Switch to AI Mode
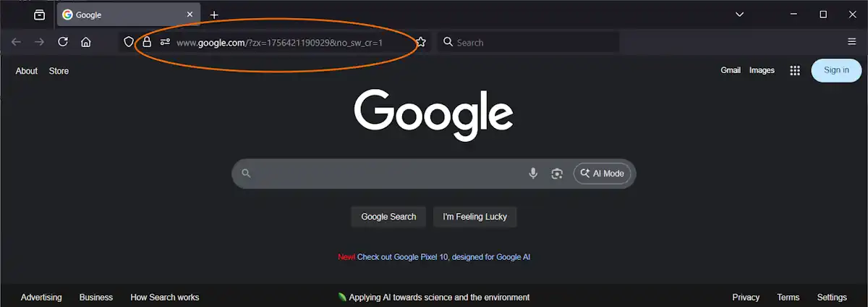Viewport: 868px width, 307px height. [x=603, y=174]
